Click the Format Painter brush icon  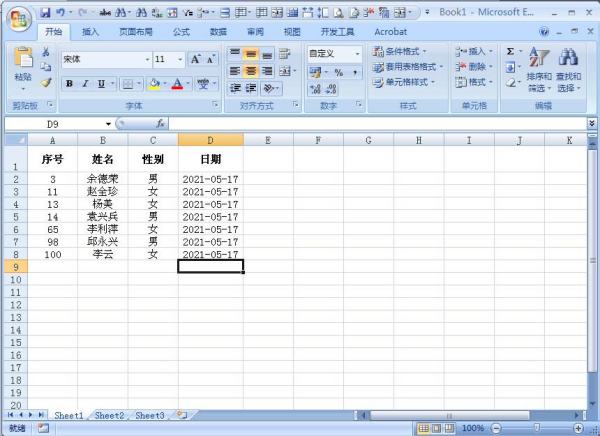46,83
